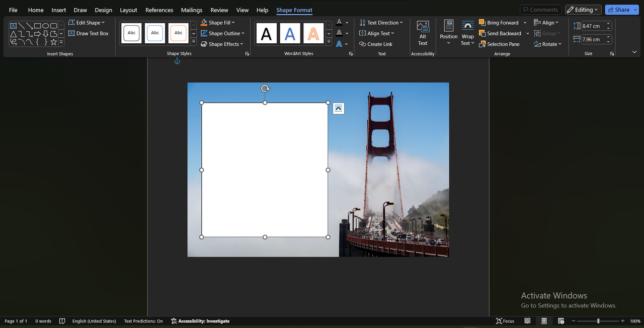Switch to Read Mode view
Image resolution: width=644 pixels, height=328 pixels.
coord(527,321)
